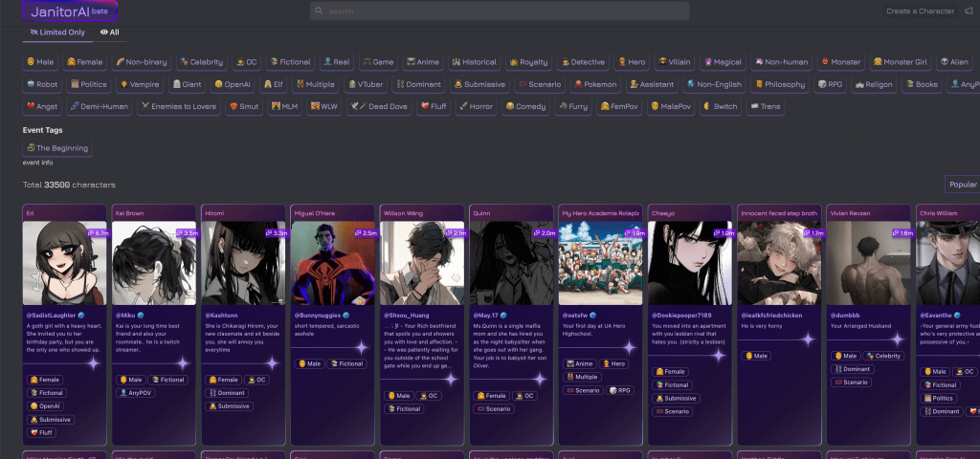Click the JanitorAI beta logo

click(x=70, y=11)
